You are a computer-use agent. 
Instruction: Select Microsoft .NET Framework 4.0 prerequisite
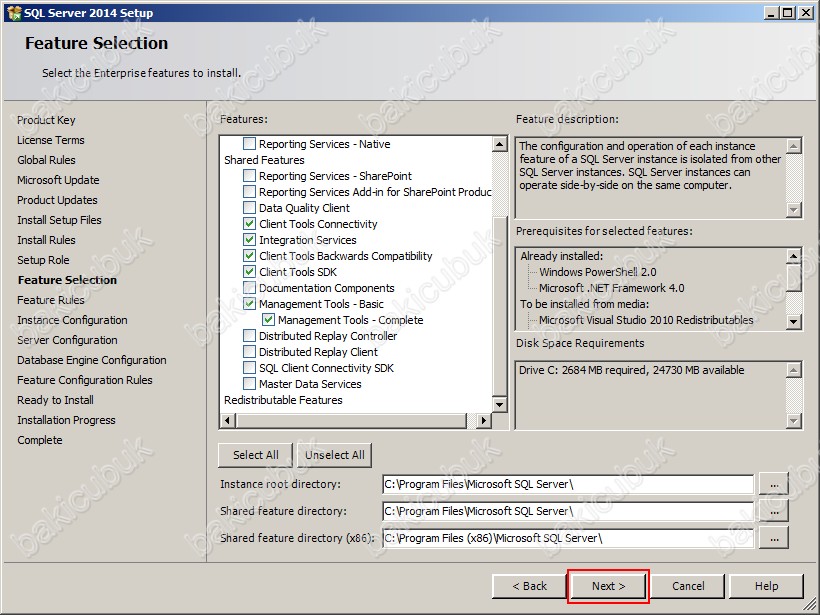(611, 288)
